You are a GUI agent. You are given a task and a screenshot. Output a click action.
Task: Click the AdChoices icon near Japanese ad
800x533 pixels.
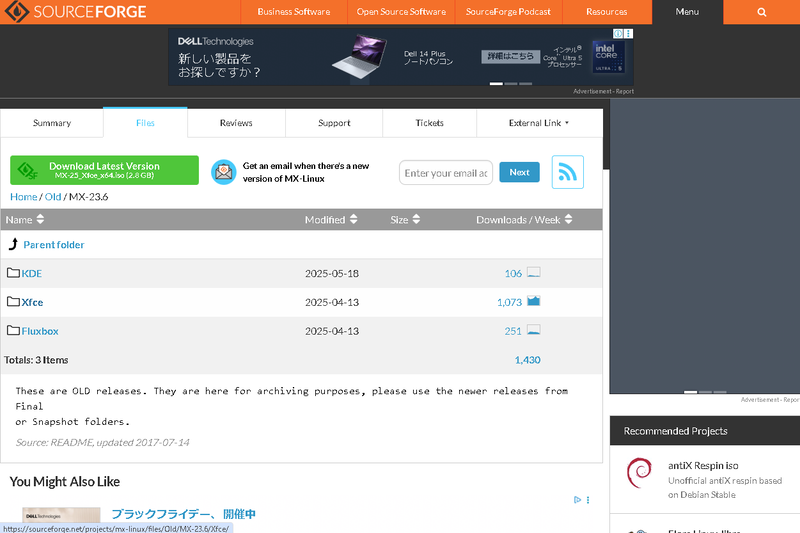(577, 500)
